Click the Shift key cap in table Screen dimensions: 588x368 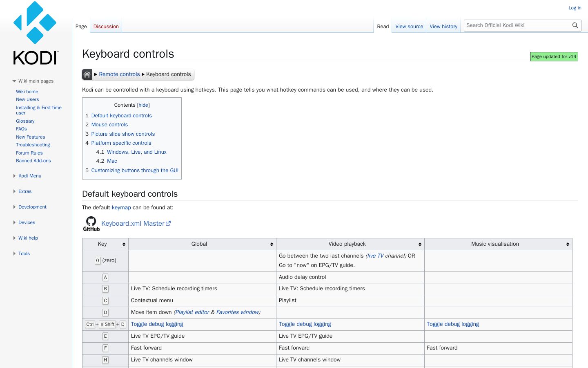tap(107, 325)
